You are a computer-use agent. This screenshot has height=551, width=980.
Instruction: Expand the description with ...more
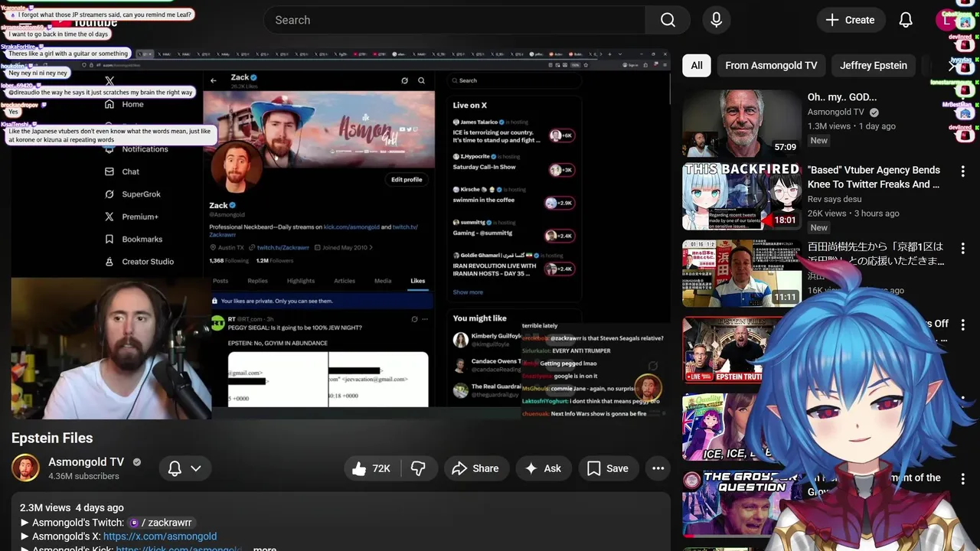(265, 549)
